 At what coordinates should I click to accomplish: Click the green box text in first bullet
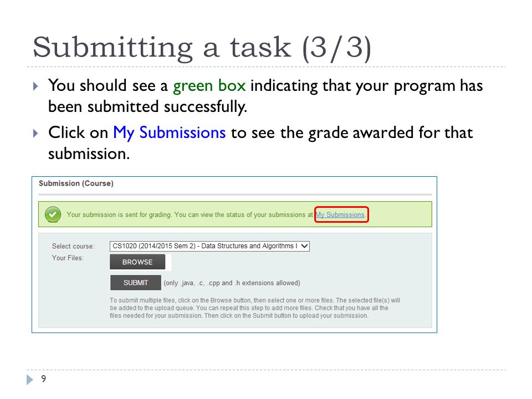pos(209,86)
